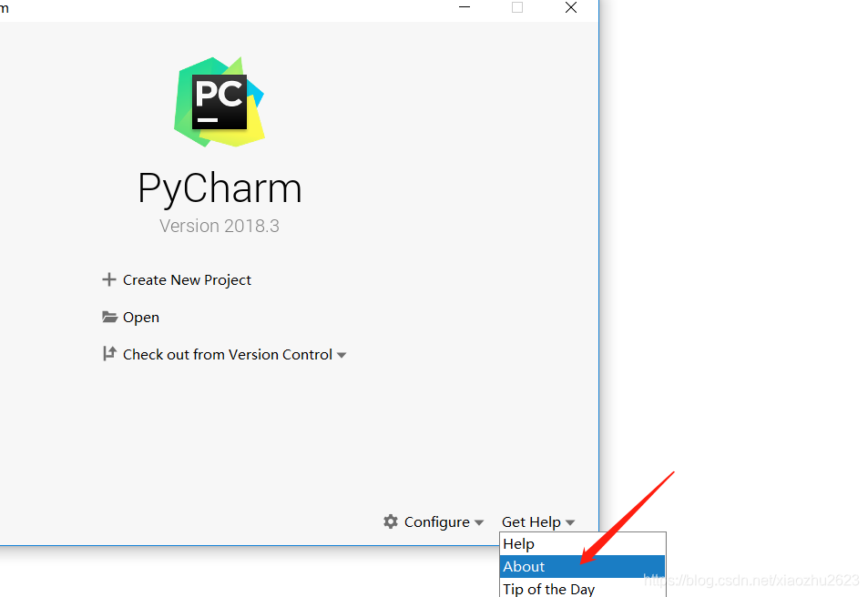The image size is (868, 597).
Task: Select Help from the Get Help menu
Action: [583, 544]
